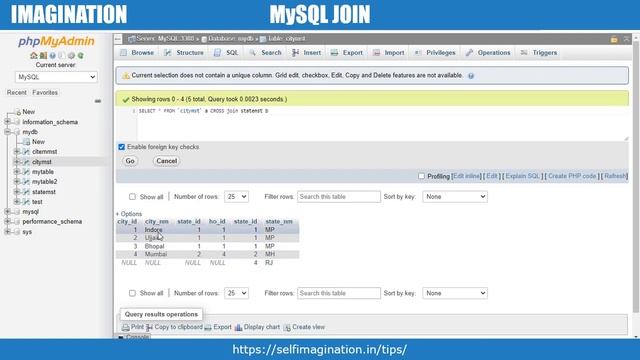
Task: Click the mytable table icon
Action: 26,172
